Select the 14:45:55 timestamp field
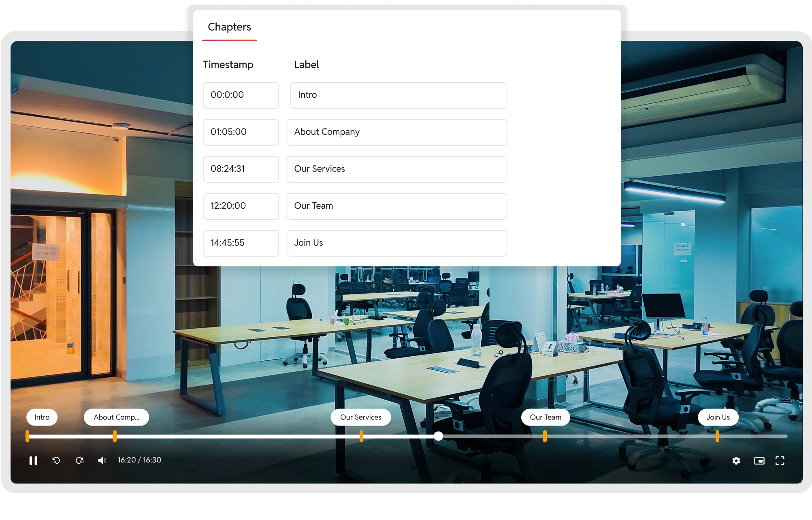The height and width of the screenshot is (520, 812). pyautogui.click(x=241, y=243)
